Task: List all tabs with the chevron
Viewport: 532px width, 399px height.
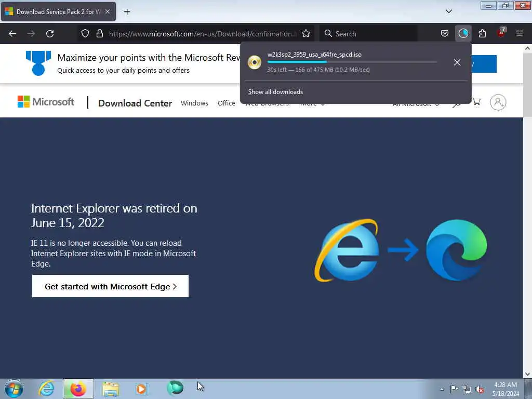Action: pyautogui.click(x=448, y=11)
